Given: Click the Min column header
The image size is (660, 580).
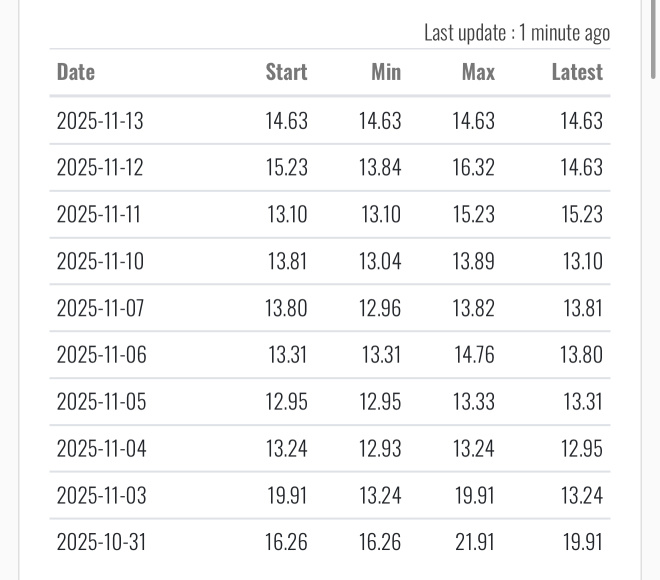Looking at the screenshot, I should [x=385, y=72].
